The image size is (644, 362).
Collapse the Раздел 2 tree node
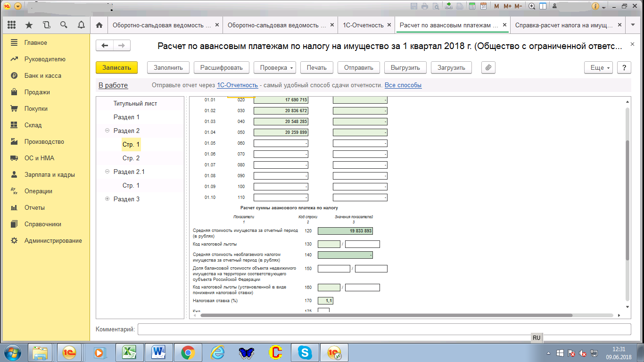(x=107, y=131)
